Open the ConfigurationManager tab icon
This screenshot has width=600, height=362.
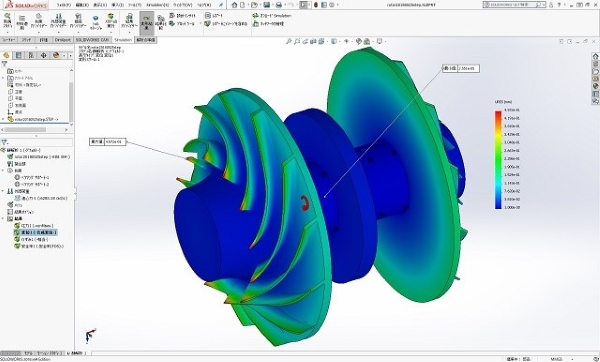coord(31,55)
